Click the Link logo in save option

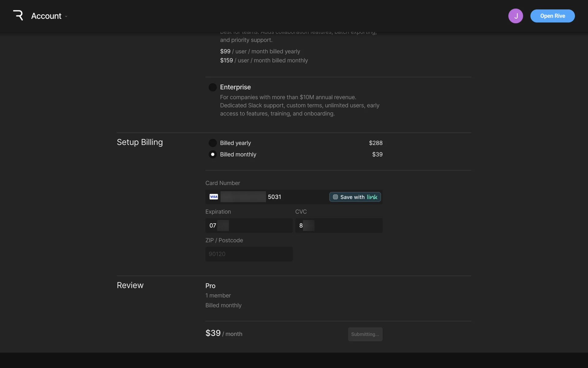click(x=372, y=197)
